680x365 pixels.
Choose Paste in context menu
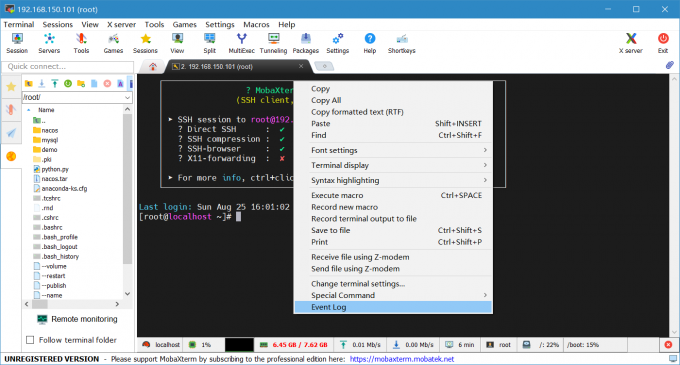click(x=393, y=124)
